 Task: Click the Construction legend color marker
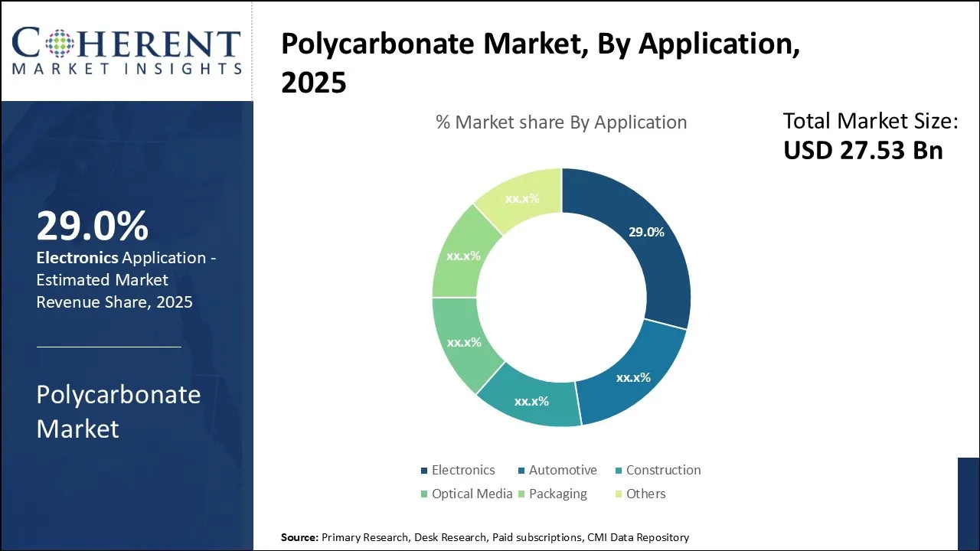pyautogui.click(x=618, y=471)
